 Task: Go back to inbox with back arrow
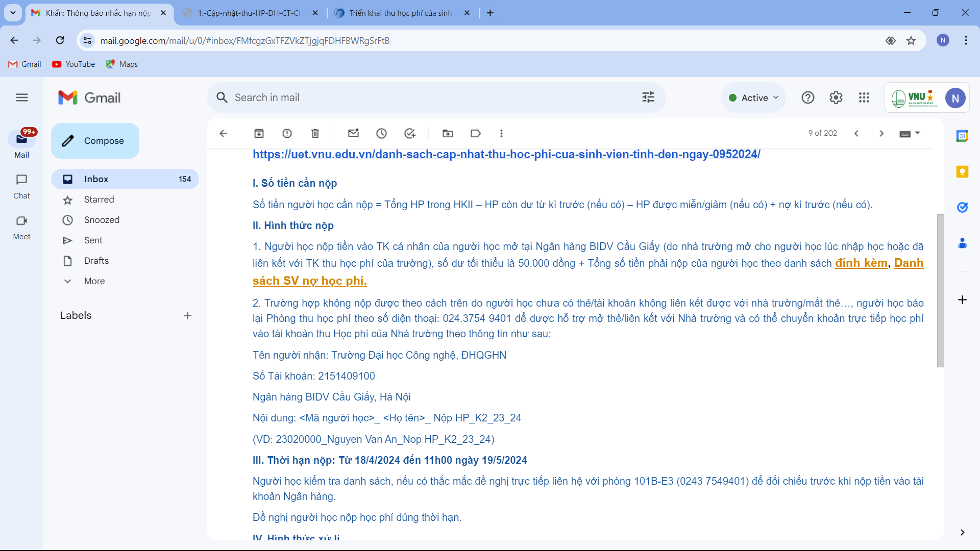coord(223,134)
